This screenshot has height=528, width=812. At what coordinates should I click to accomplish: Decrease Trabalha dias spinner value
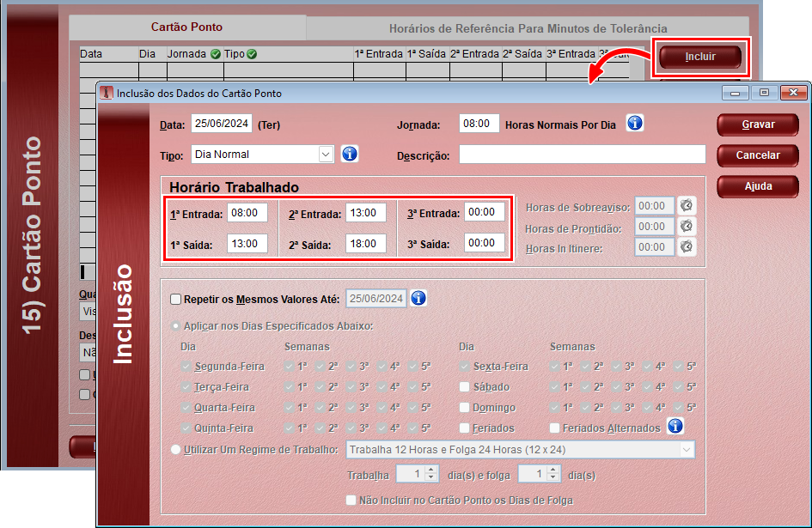(431, 478)
